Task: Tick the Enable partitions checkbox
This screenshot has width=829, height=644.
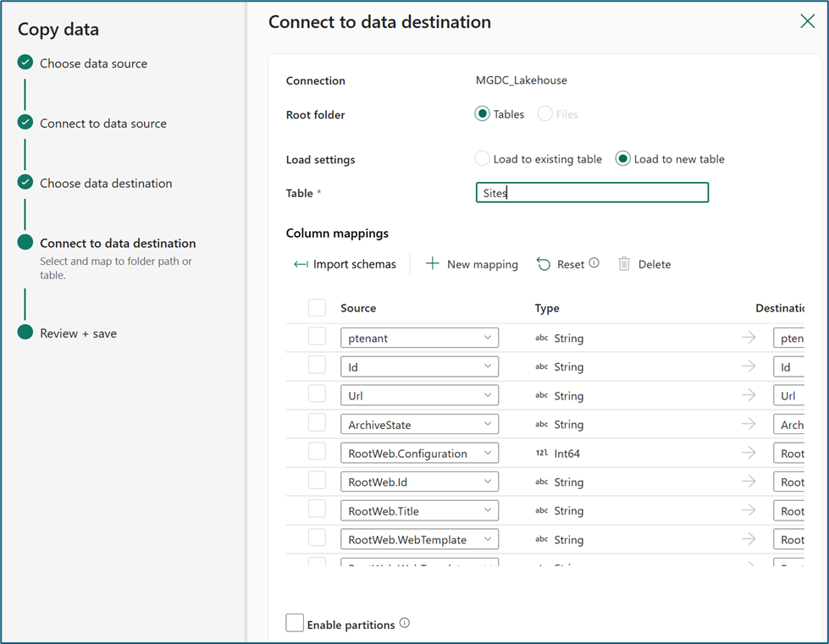Action: pyautogui.click(x=295, y=623)
